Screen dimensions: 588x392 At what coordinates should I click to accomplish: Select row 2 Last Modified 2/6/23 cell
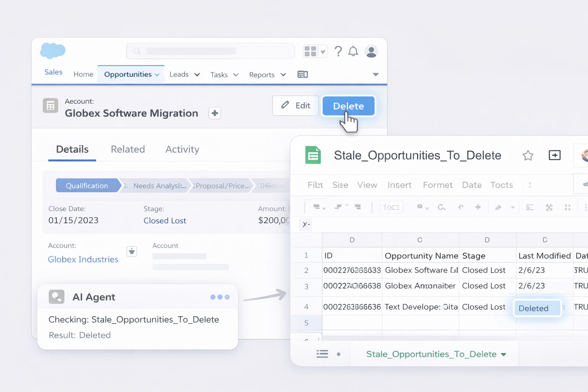[x=544, y=270]
